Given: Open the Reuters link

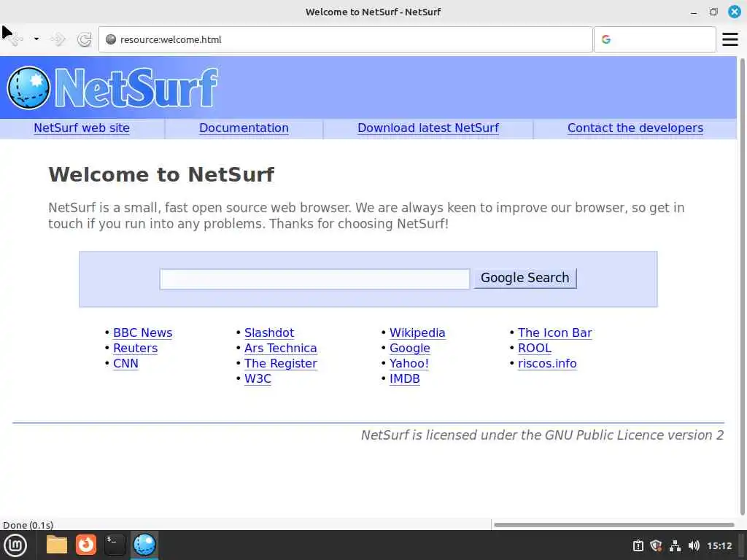Looking at the screenshot, I should (135, 348).
